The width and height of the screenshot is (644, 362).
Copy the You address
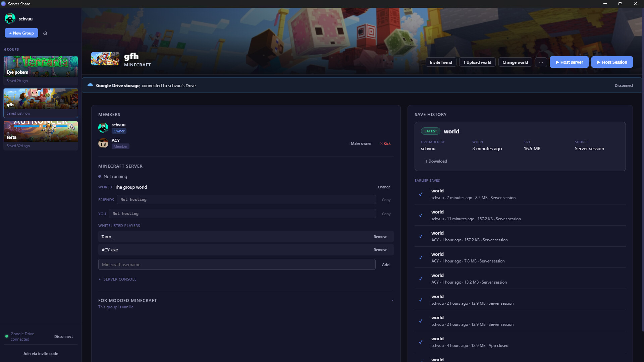[x=386, y=214]
